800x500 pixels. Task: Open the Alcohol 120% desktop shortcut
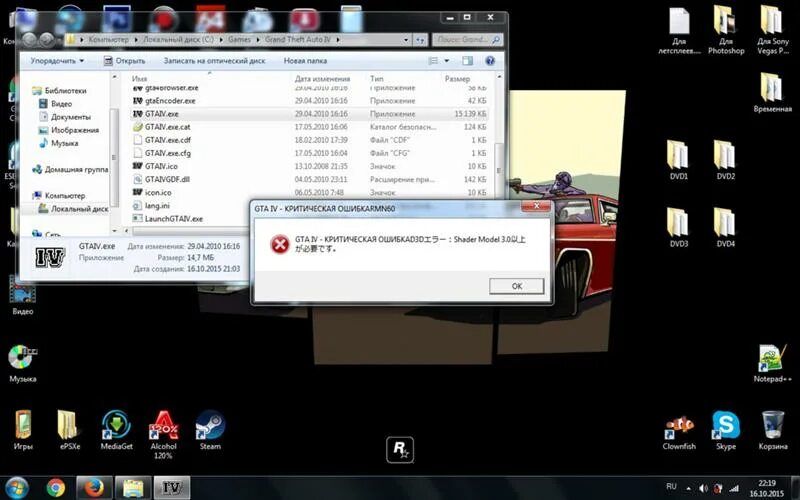pyautogui.click(x=163, y=435)
